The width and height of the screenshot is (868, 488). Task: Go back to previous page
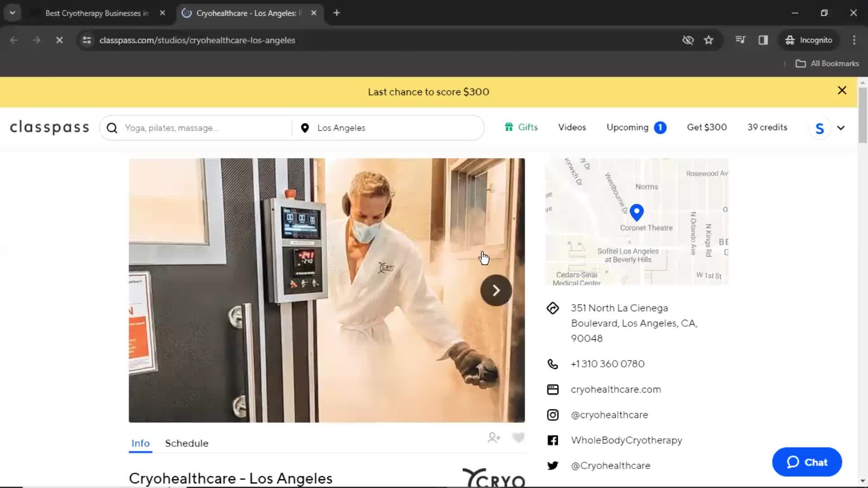[x=14, y=40]
